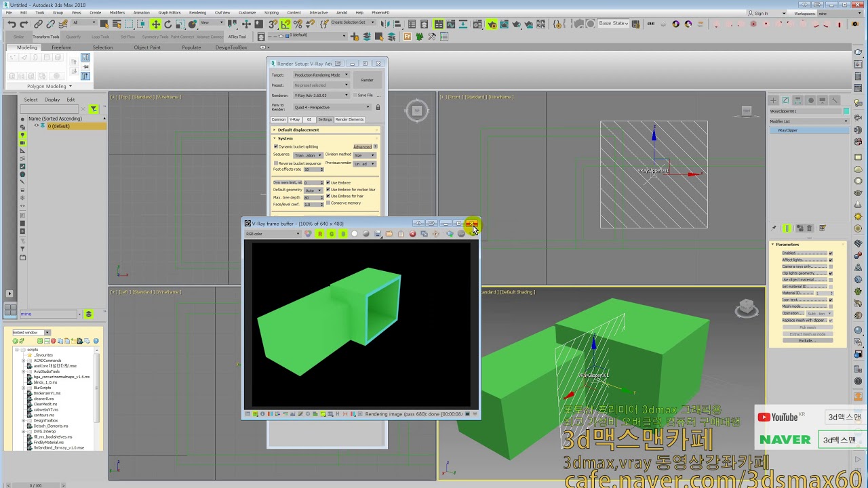
Task: Open the Target rendering mode dropdown
Action: 321,75
